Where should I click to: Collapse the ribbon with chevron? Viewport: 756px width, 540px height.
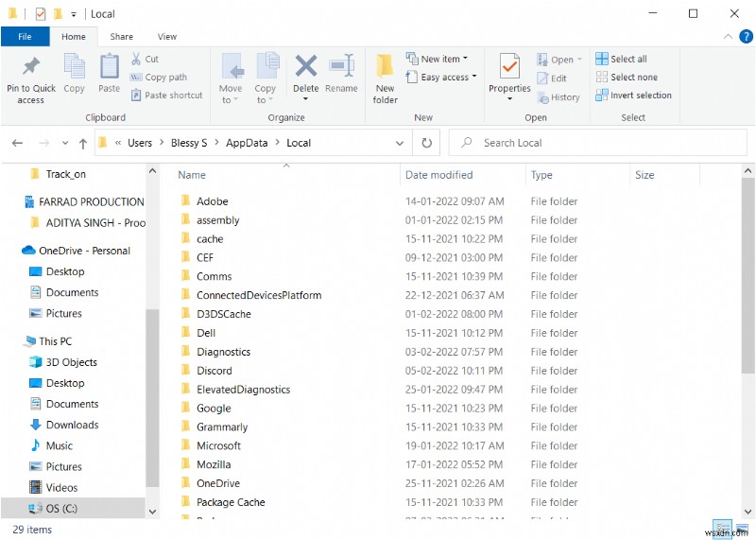728,37
